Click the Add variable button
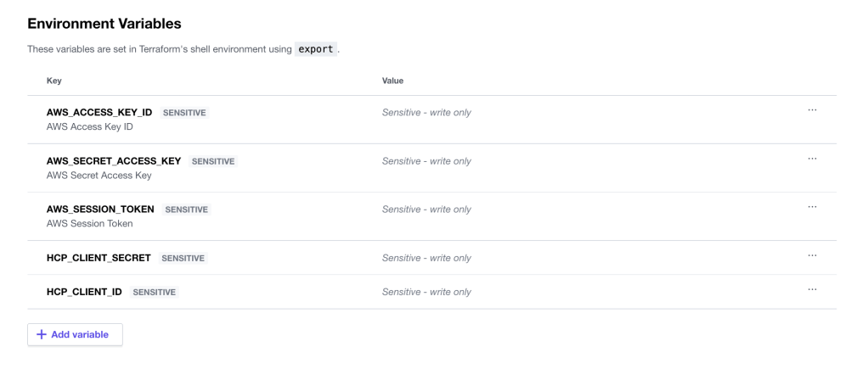This screenshot has width=868, height=369. coord(75,334)
